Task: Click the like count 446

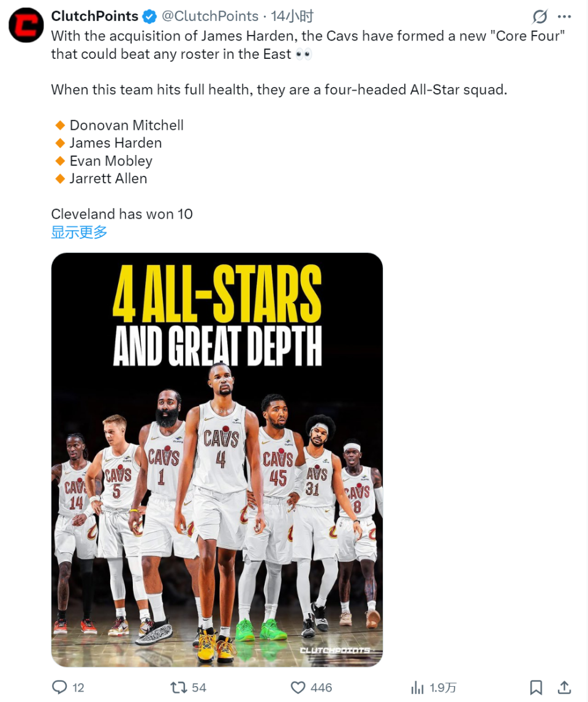Action: pos(322,688)
